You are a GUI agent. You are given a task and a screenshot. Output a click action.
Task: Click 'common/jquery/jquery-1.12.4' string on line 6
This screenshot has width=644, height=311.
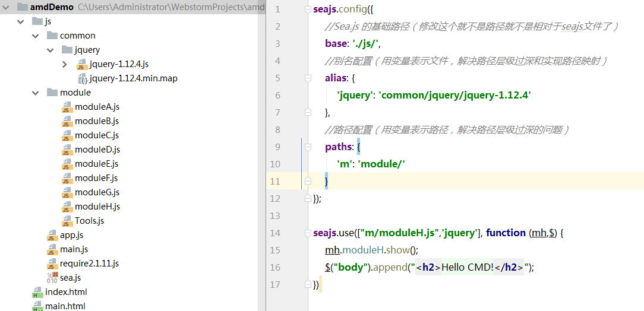tap(454, 95)
